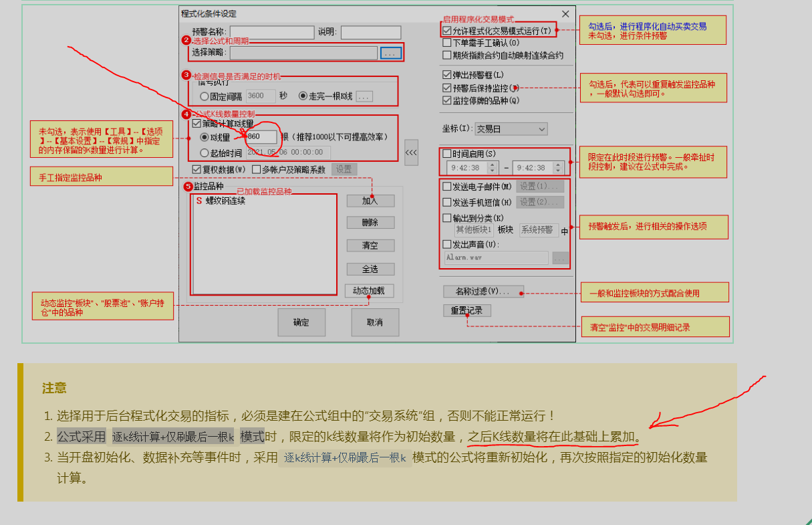This screenshot has height=525, width=812.
Task: Click the Alarm.wav sound file field
Action: coord(496,257)
